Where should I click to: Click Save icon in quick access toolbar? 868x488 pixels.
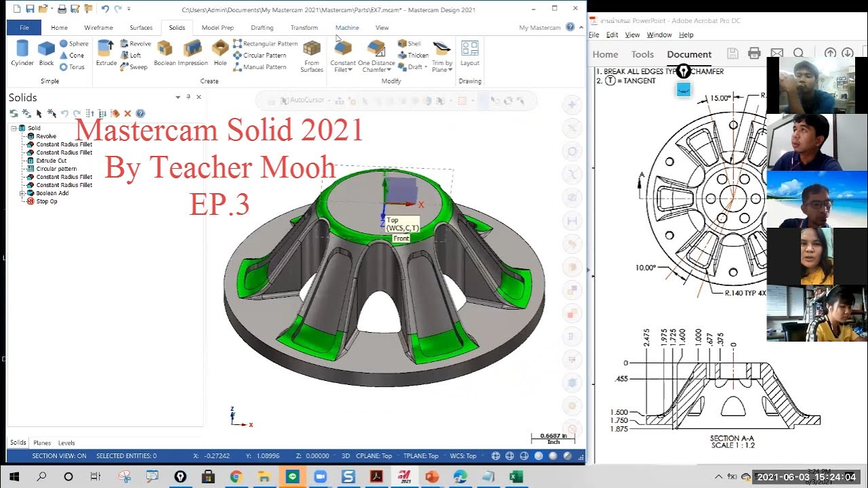(x=30, y=9)
